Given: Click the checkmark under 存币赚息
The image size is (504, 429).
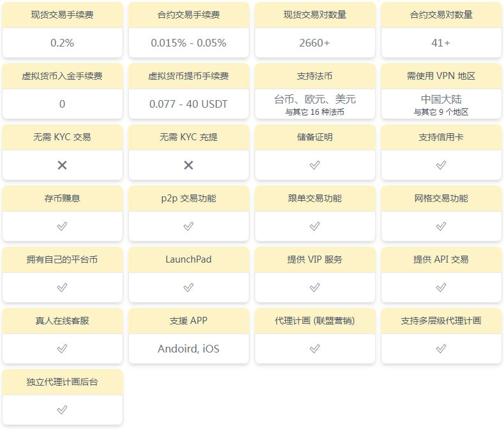Looking at the screenshot, I should coord(62,226).
